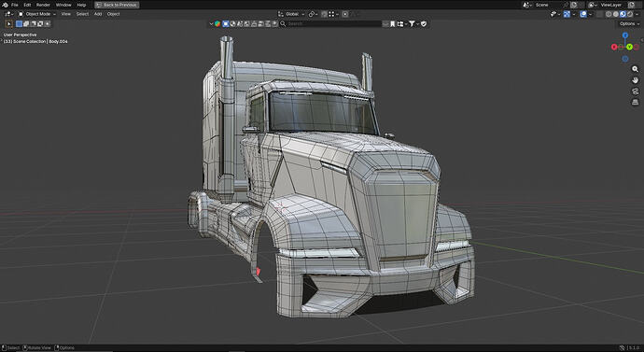The height and width of the screenshot is (352, 644).
Task: Open the Select menu in header
Action: [x=82, y=14]
